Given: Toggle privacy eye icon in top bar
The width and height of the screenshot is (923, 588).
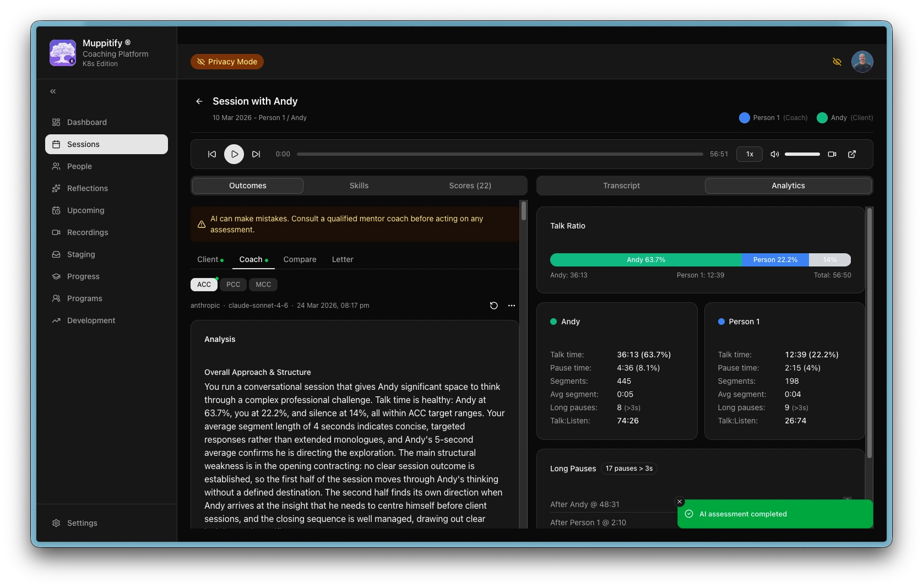Looking at the screenshot, I should [x=837, y=62].
